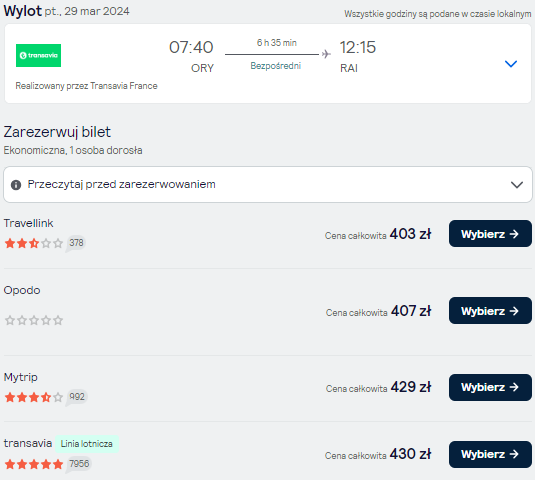The width and height of the screenshot is (535, 480).
Task: Open Mytrip's 992 reviews bubble
Action: coord(77,397)
